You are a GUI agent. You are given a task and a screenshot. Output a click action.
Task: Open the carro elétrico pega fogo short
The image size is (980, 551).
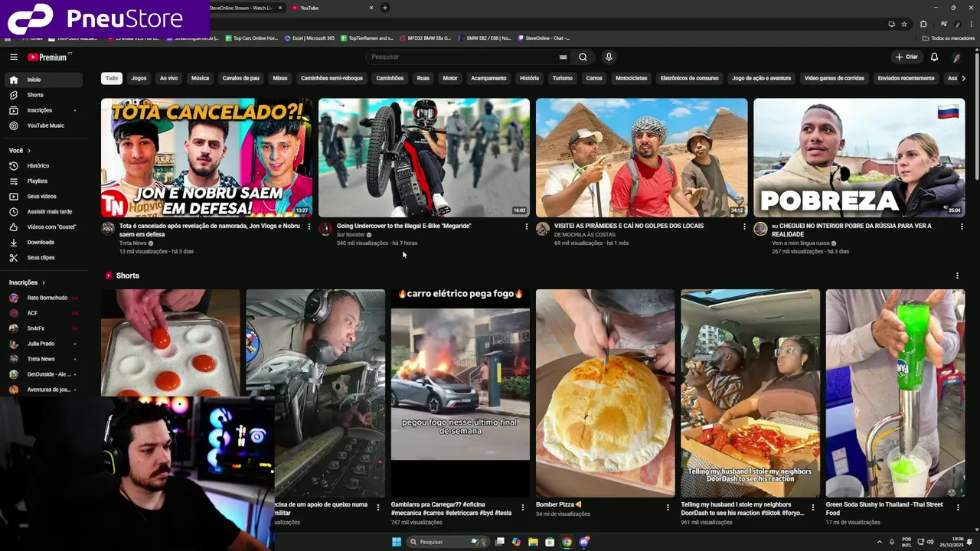460,393
